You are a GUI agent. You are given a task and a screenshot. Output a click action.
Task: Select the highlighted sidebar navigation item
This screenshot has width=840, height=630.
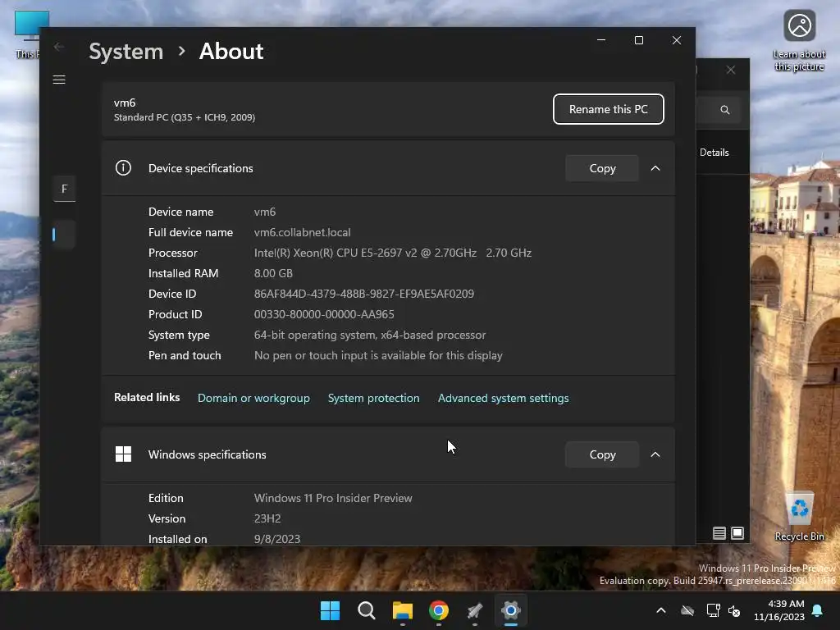click(64, 234)
